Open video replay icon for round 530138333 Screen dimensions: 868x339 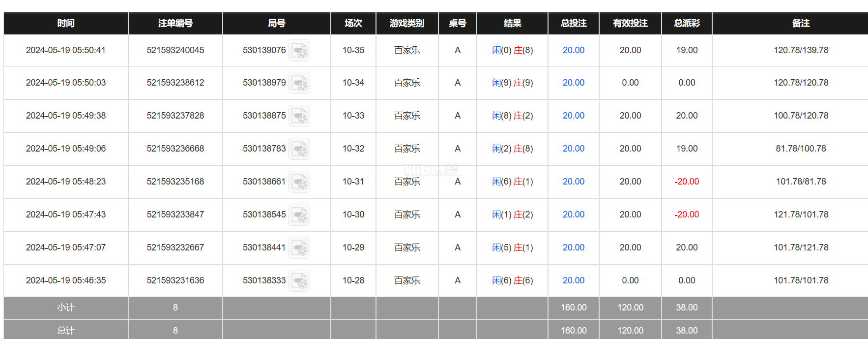[x=299, y=280]
